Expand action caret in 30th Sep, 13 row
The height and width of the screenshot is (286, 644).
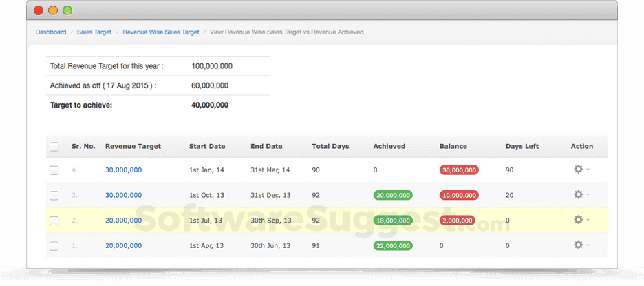(588, 220)
